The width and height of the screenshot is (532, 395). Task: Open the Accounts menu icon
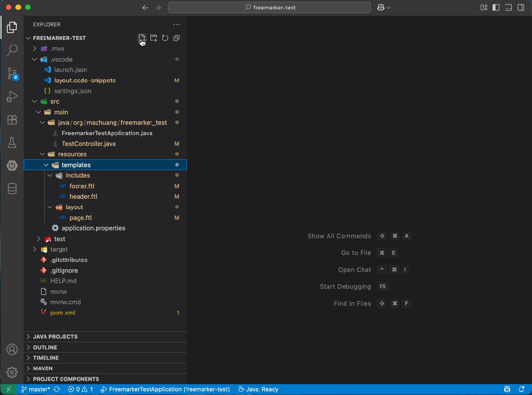[12, 350]
